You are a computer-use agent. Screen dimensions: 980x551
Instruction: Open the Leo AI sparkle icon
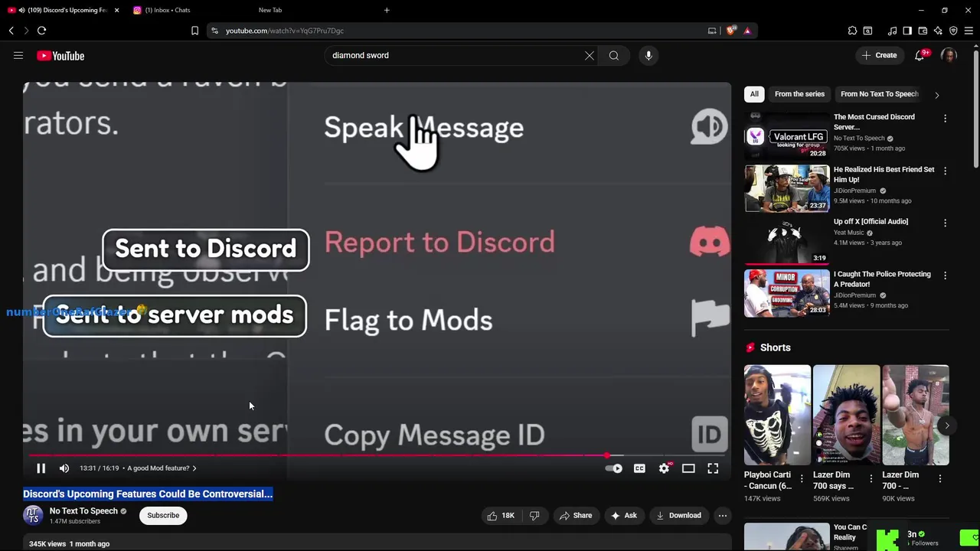pyautogui.click(x=938, y=31)
